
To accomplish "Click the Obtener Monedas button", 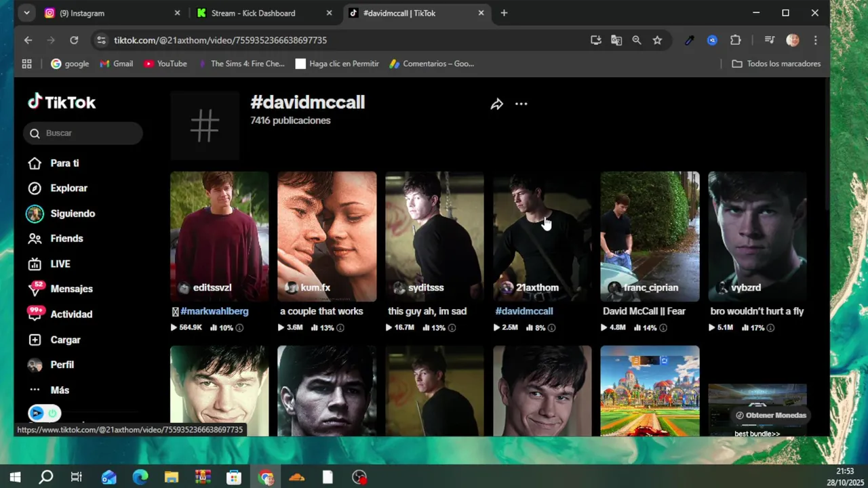I will click(x=771, y=415).
